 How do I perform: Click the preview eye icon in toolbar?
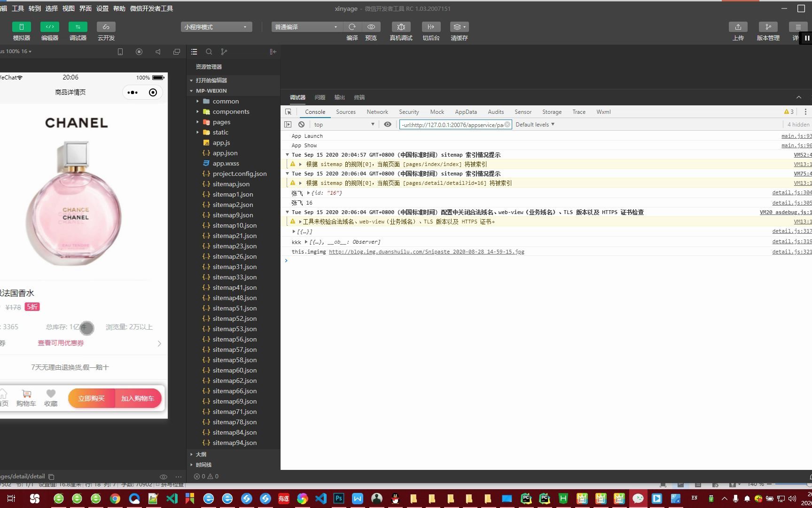point(371,27)
